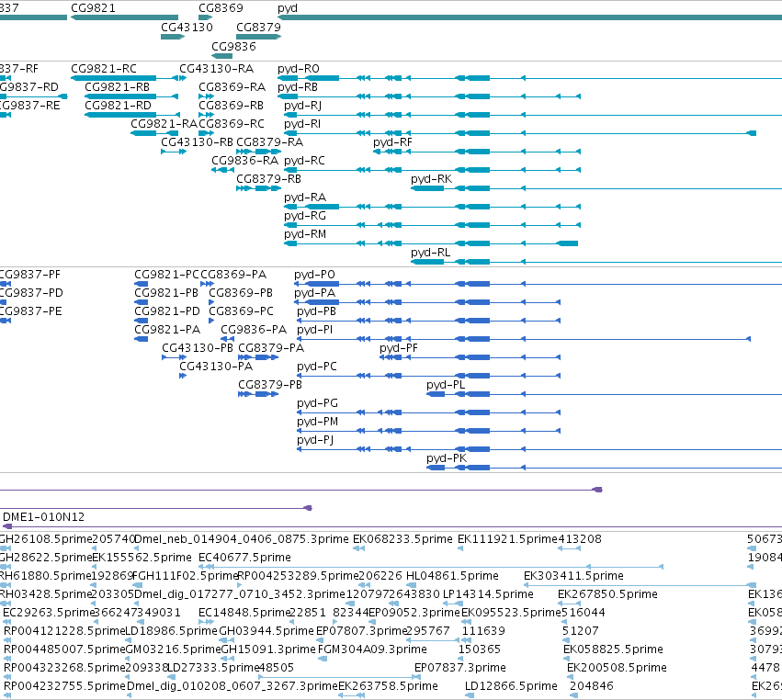Select EST EK267850.5prime
Screen dimensions: 782x700
pyautogui.click(x=607, y=594)
